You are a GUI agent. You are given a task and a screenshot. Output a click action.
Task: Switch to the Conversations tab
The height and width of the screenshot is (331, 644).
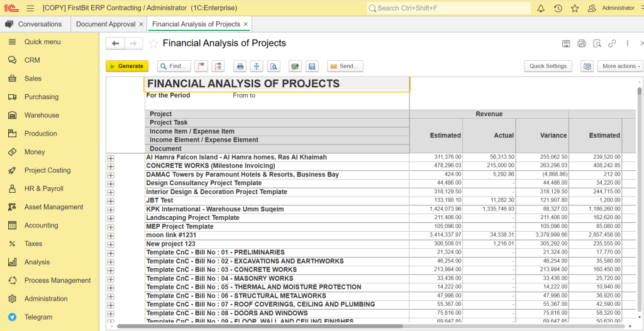pyautogui.click(x=35, y=24)
